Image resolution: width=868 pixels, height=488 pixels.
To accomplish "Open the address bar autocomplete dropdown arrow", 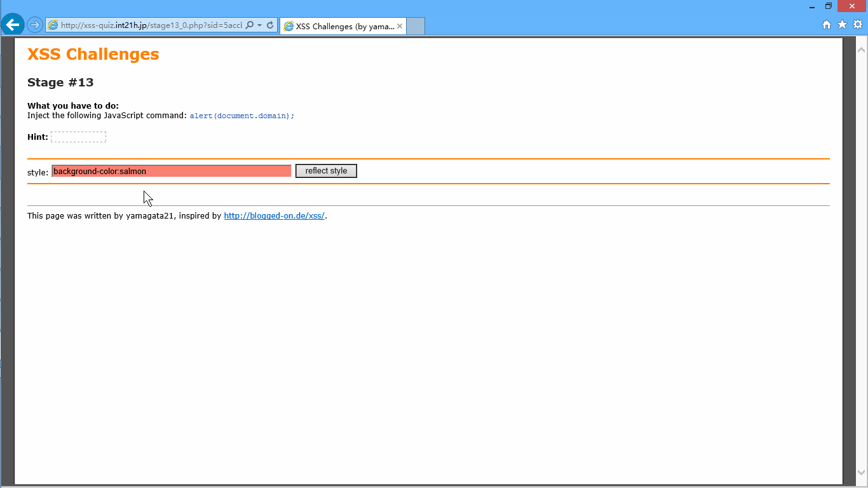I will 259,25.
